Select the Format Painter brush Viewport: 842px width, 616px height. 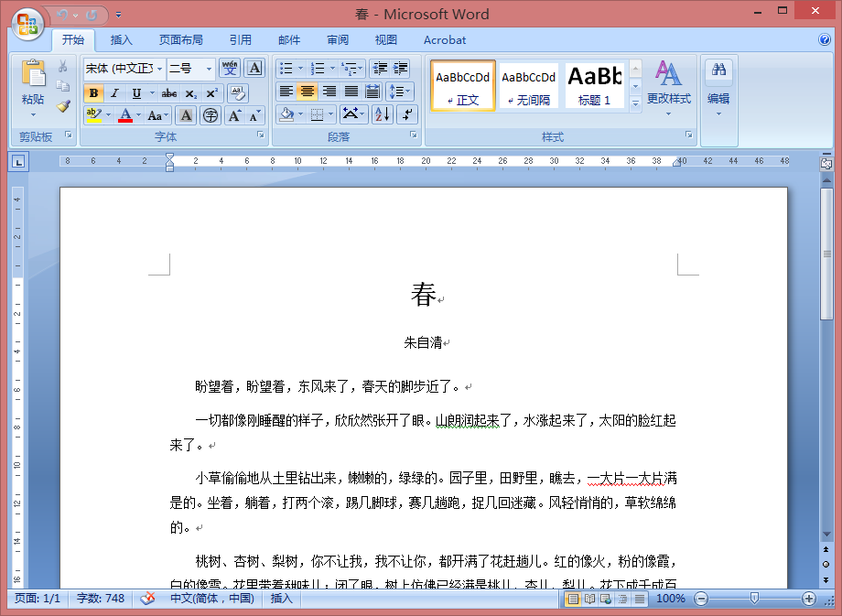(x=63, y=106)
